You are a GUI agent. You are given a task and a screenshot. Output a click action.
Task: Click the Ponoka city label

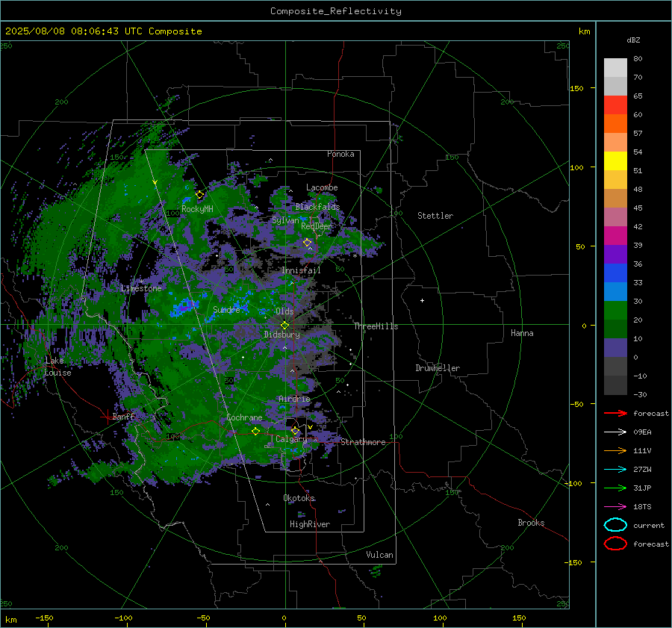pyautogui.click(x=340, y=154)
